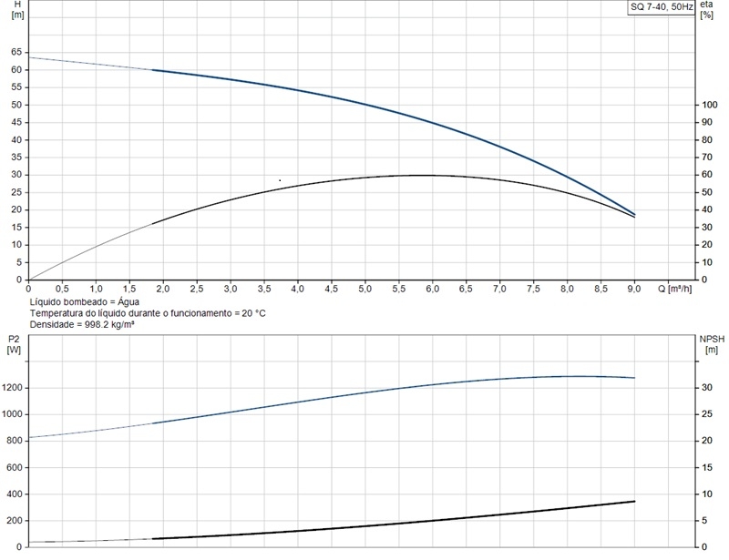729x560 pixels.
Task: Click the "NPSH [m]" axis label
Action: click(x=712, y=344)
